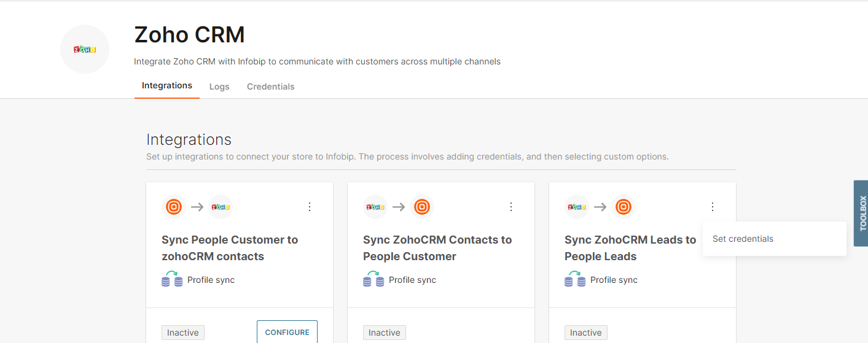Switch to the Credentials tab
Viewport: 868px width, 343px height.
[271, 87]
